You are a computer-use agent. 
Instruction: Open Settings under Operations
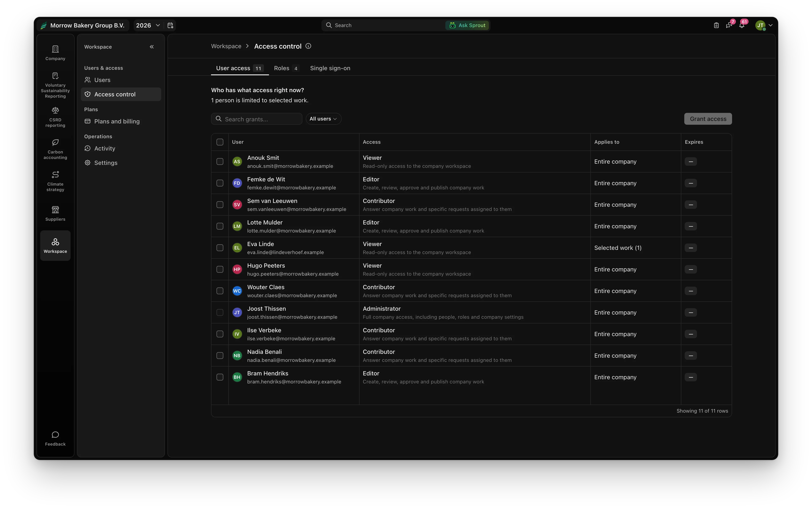click(x=121, y=163)
